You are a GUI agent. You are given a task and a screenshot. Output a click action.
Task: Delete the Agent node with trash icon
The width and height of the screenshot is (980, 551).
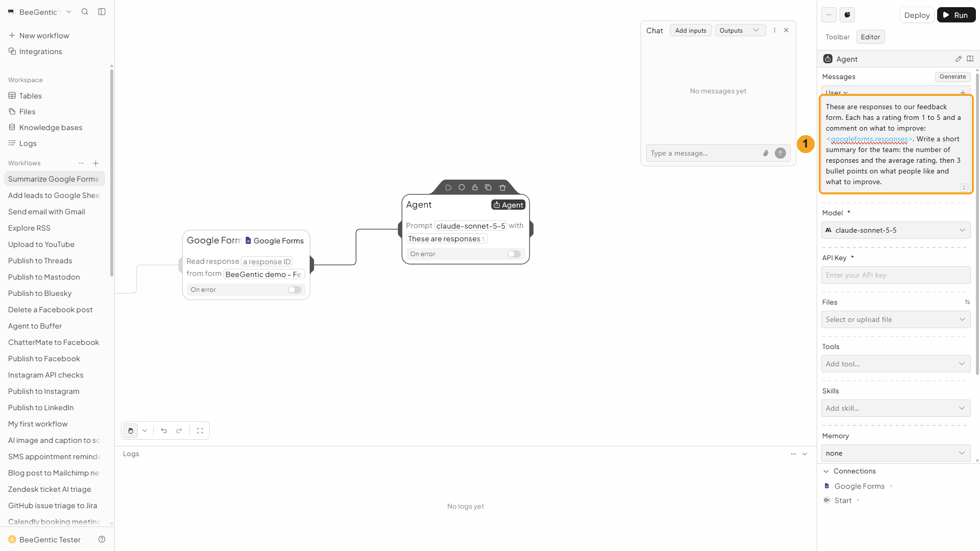click(502, 188)
